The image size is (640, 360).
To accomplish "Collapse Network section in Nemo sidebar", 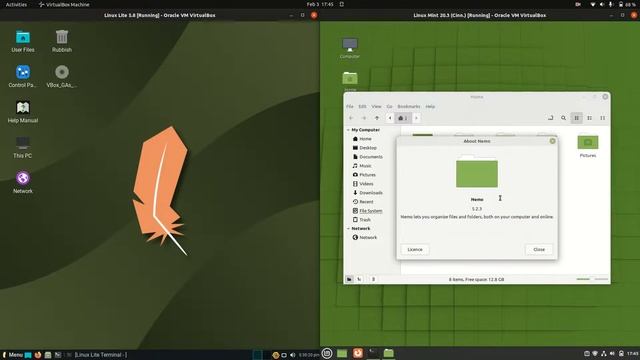I will click(348, 229).
